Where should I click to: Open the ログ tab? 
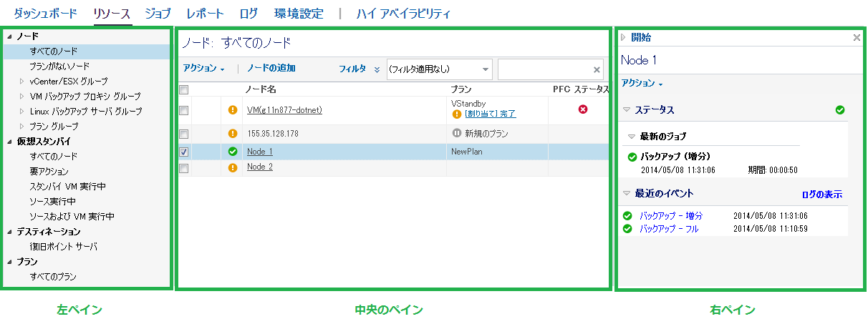[x=249, y=13]
